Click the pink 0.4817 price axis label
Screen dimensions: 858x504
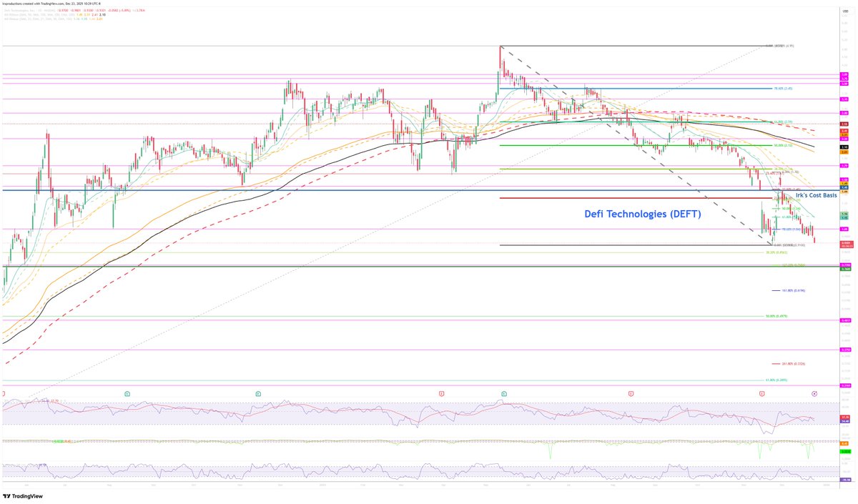coord(844,320)
